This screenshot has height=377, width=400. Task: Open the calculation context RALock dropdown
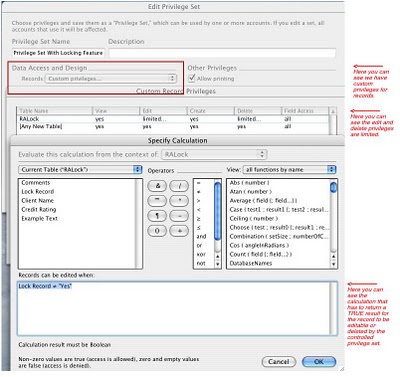[214, 154]
